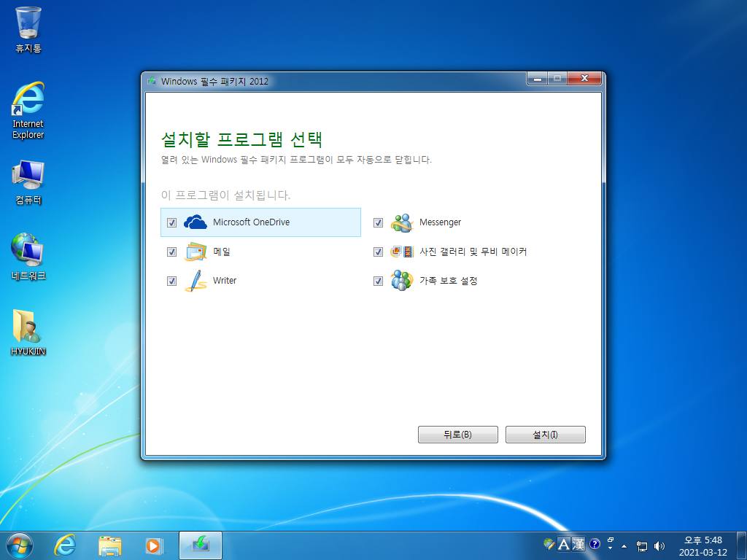The width and height of the screenshot is (747, 560).
Task: Open Windows Media Player from the taskbar
Action: tap(155, 545)
